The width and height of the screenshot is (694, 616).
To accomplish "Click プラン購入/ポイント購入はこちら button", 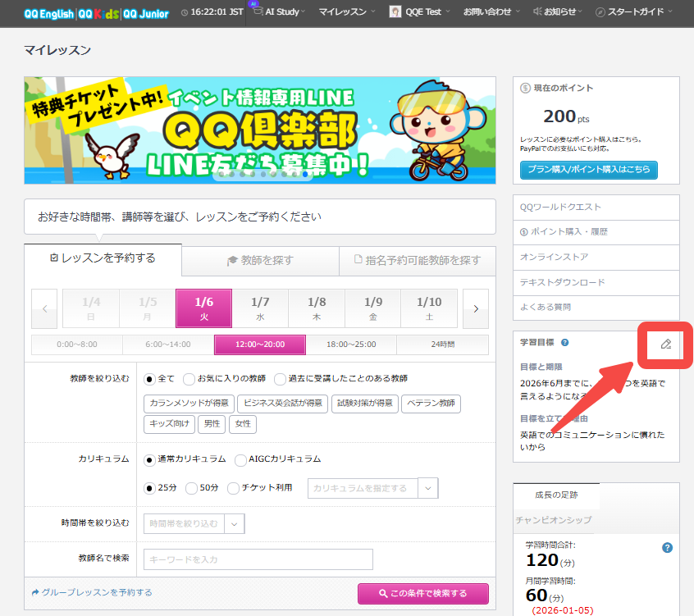I will (x=588, y=170).
